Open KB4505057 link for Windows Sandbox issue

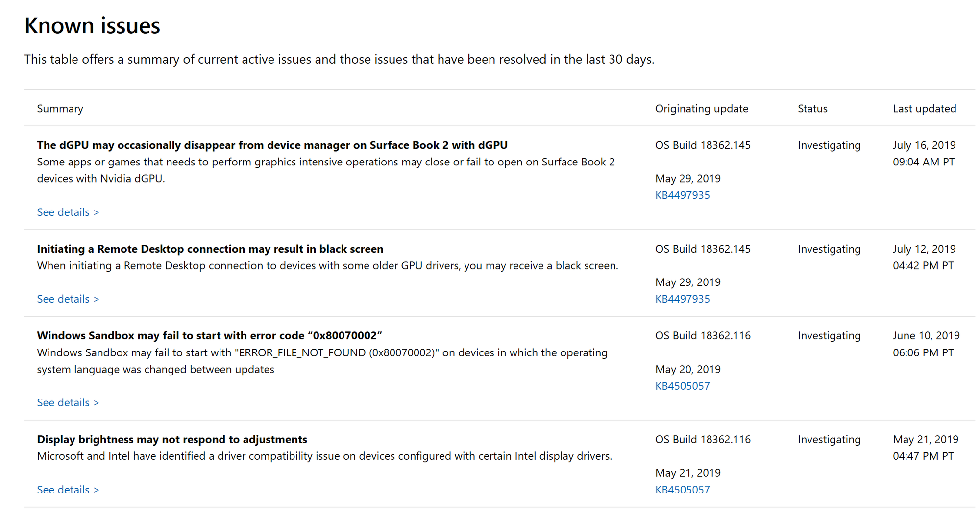[x=683, y=386]
